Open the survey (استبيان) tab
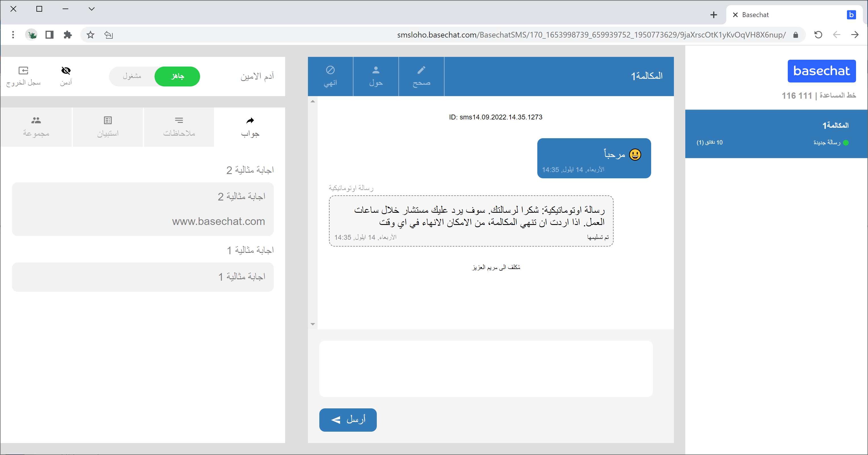This screenshot has height=455, width=868. tap(108, 127)
